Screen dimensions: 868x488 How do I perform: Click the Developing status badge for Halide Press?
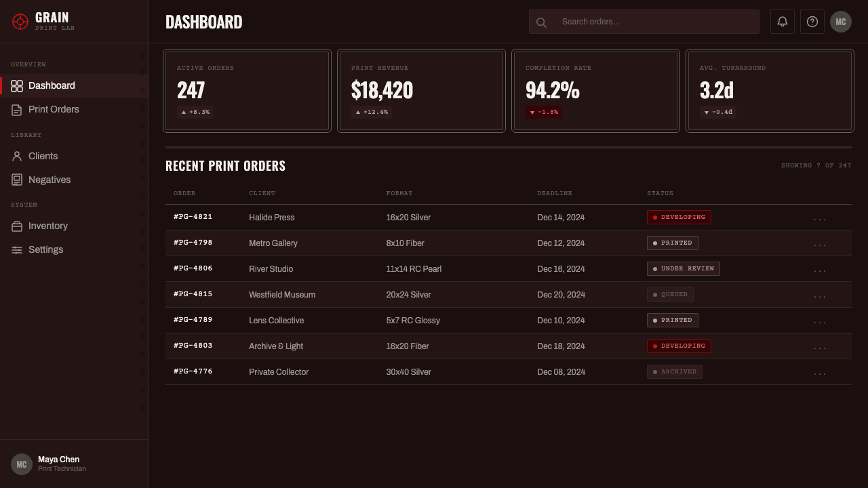pos(679,217)
